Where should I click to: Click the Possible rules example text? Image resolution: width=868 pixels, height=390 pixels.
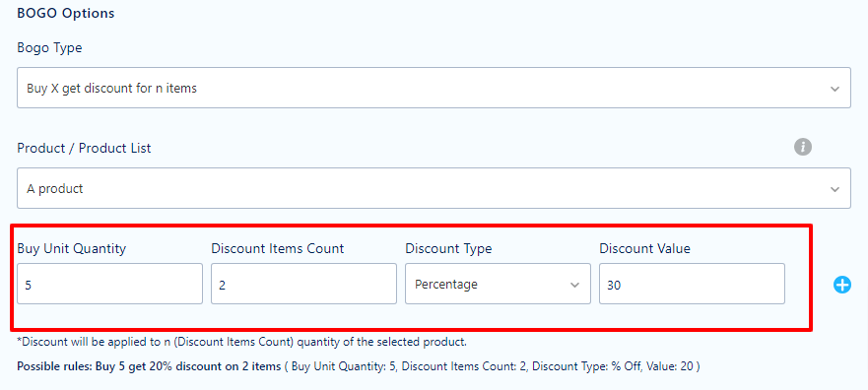point(359,366)
